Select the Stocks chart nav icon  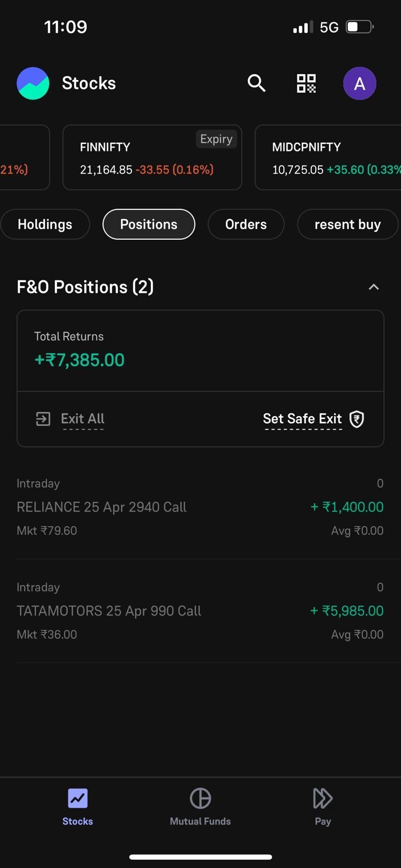pos(78,798)
